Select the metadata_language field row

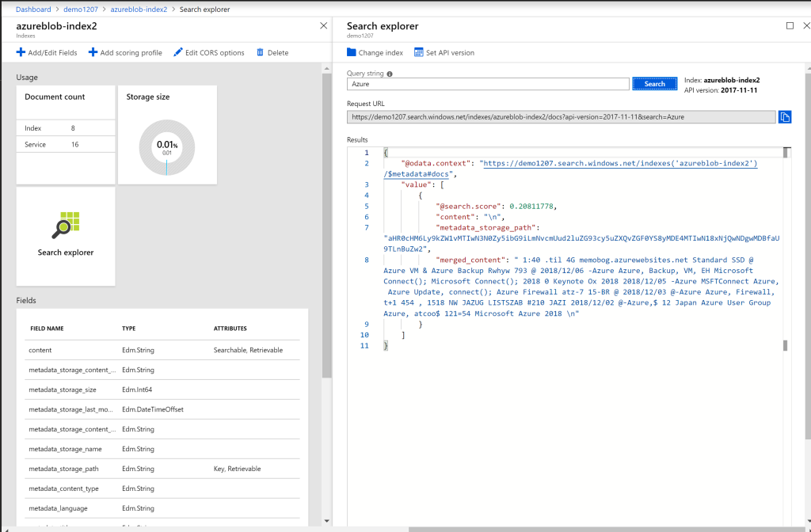tap(162, 508)
